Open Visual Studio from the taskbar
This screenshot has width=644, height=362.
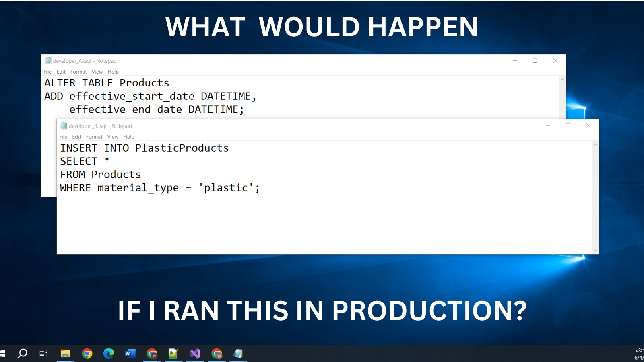195,354
